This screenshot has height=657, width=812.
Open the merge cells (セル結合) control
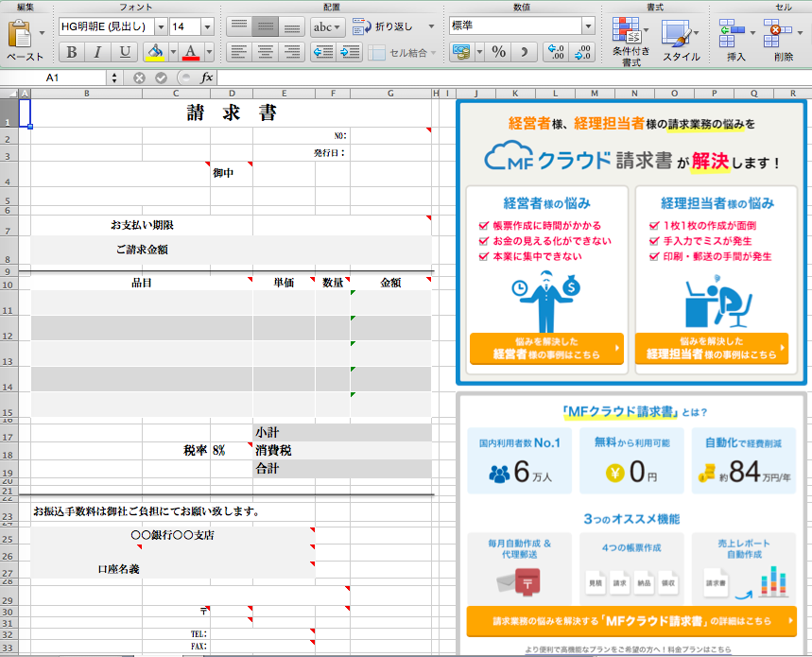pos(402,52)
